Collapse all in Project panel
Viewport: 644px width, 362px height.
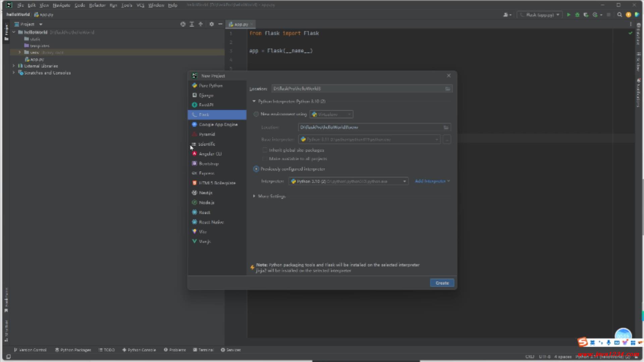tap(201, 24)
